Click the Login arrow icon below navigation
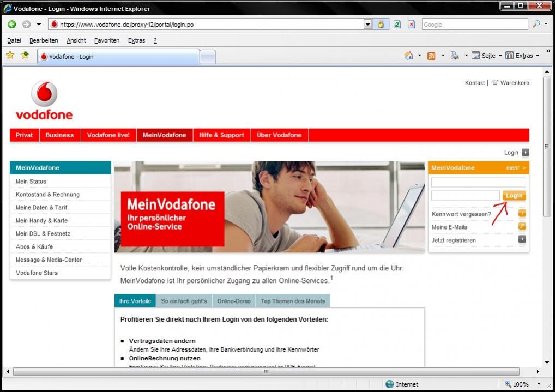The width and height of the screenshot is (555, 392). [x=526, y=153]
